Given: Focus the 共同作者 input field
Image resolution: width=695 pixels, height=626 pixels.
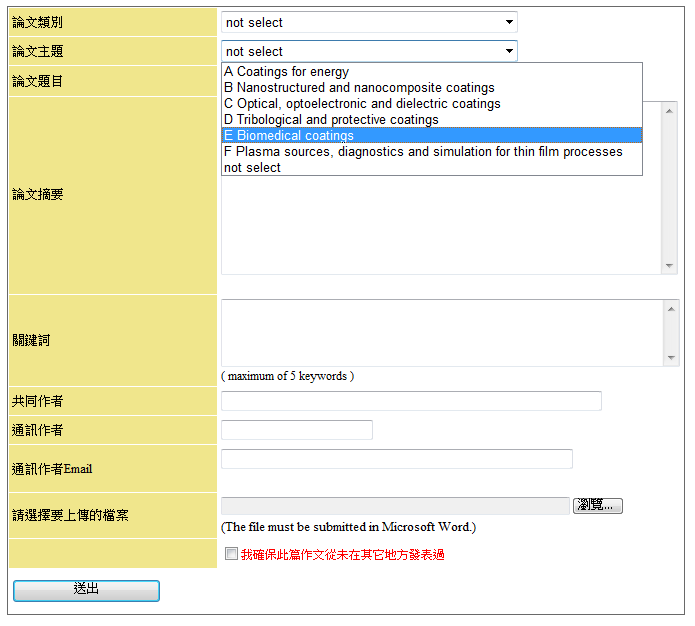Looking at the screenshot, I should pos(411,401).
